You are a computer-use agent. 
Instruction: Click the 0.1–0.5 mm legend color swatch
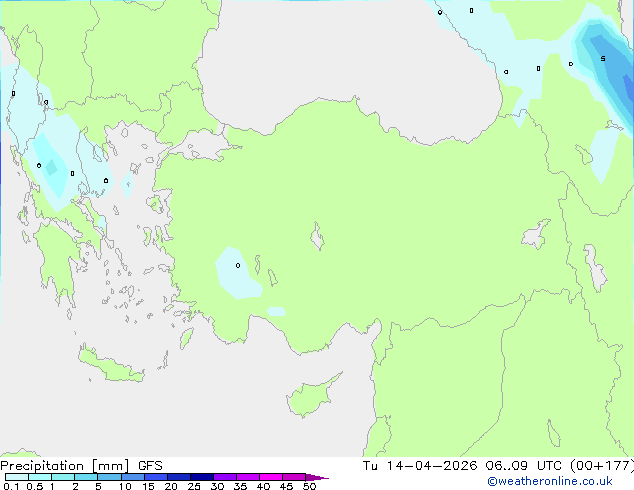coord(17,477)
